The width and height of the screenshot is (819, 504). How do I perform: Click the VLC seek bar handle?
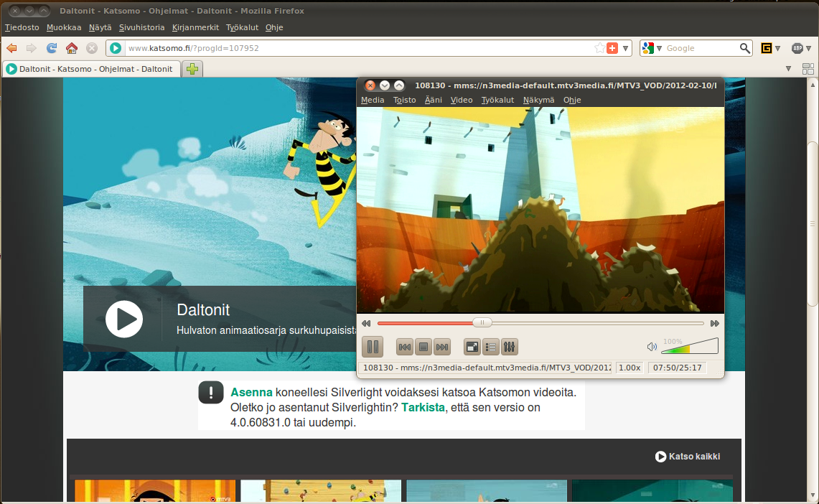(x=483, y=323)
